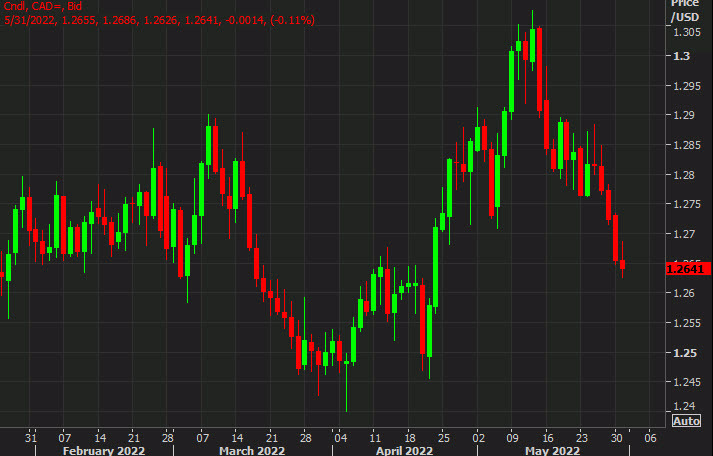Click the 1.26 price axis label
The height and width of the screenshot is (456, 713).
[684, 293]
